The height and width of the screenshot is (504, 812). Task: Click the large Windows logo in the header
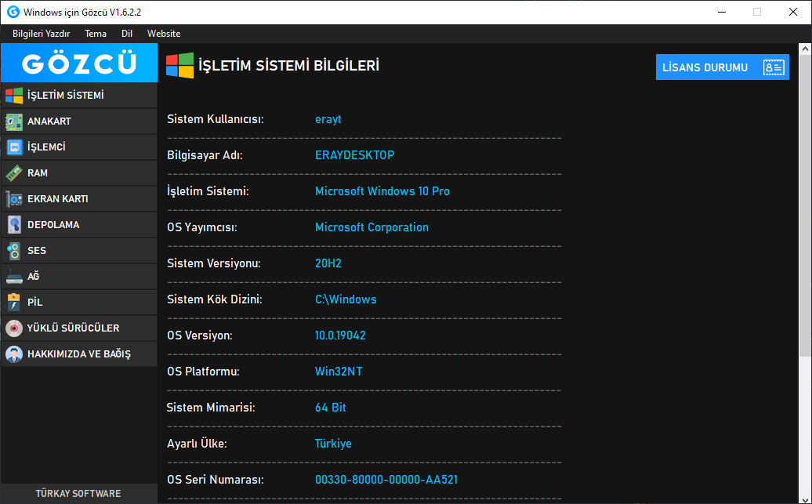tap(179, 65)
